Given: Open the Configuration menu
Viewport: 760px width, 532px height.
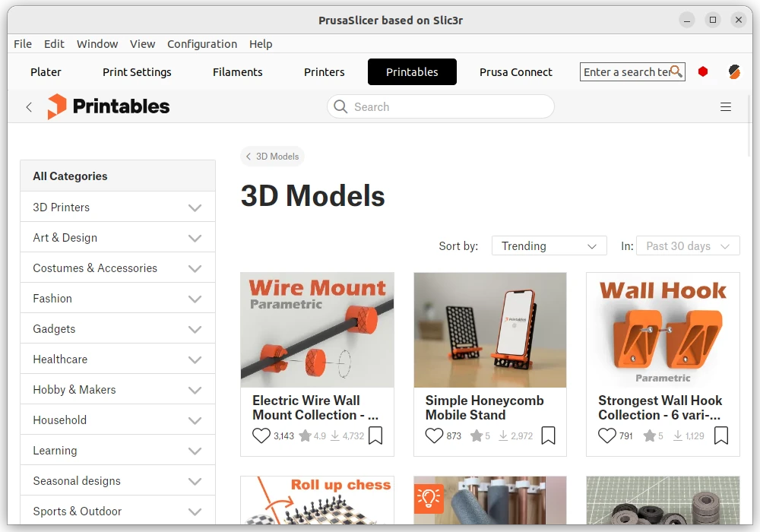Looking at the screenshot, I should coord(202,44).
